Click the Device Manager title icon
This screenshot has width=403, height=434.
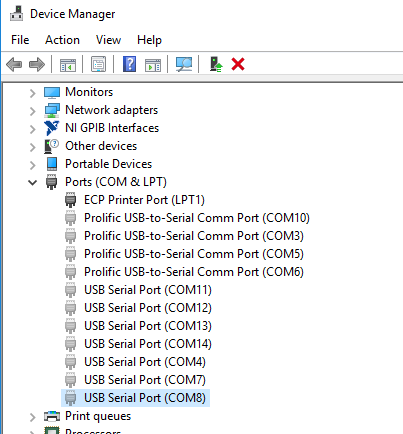(x=16, y=14)
